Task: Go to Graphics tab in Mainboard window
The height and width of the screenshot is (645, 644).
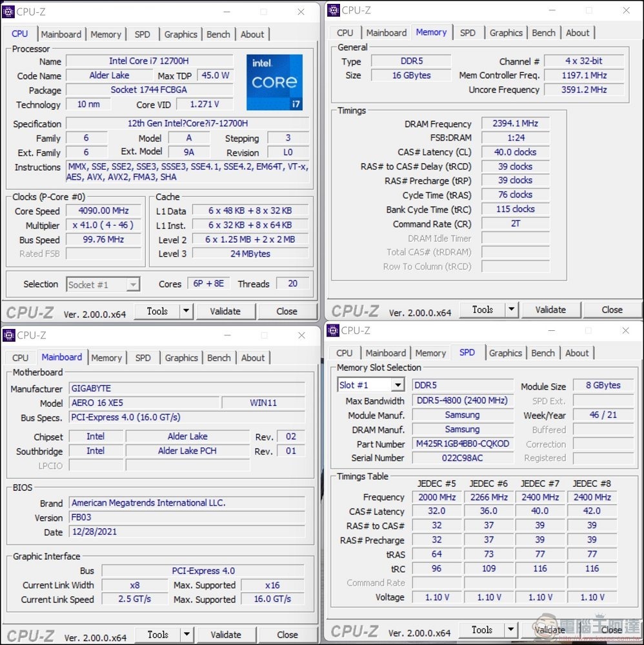Action: 181,358
